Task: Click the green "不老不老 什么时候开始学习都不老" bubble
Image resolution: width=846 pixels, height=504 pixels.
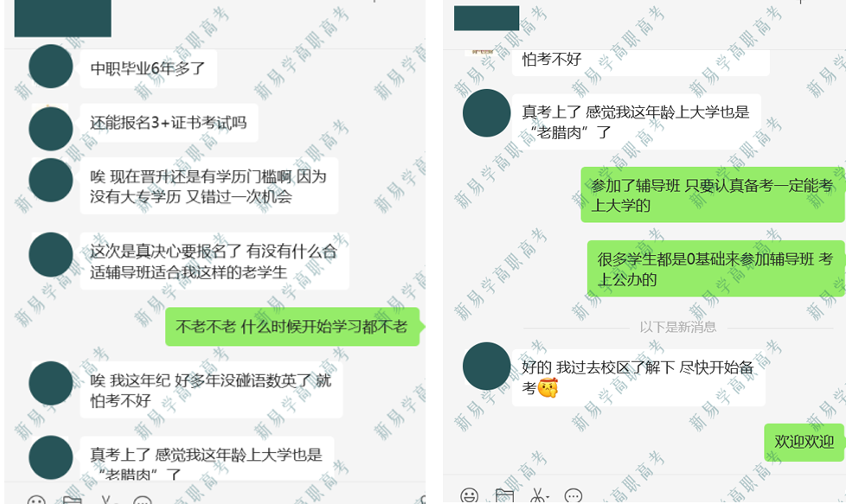Action: pyautogui.click(x=292, y=327)
